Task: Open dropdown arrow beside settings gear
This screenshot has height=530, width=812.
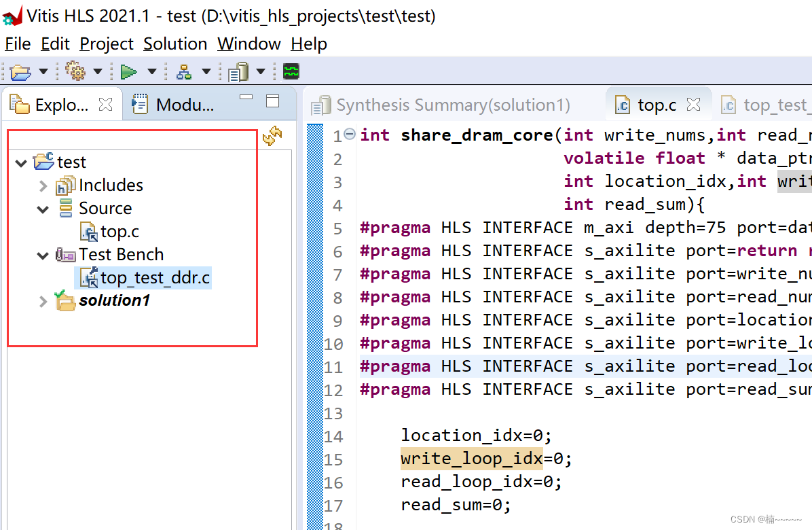Action: tap(97, 71)
